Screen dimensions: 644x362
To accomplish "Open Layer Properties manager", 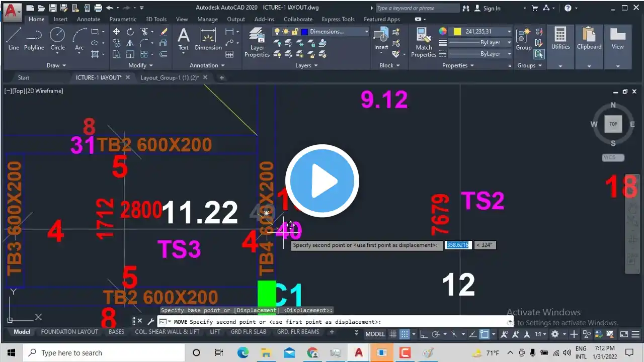I will (257, 42).
